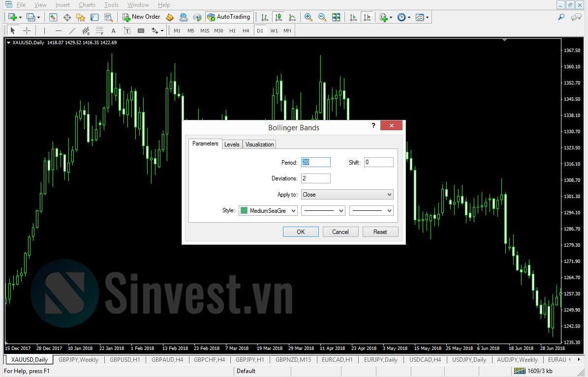The height and width of the screenshot is (377, 588).
Task: Expand the XAUUSD,Daily chart title triangle
Action: (x=8, y=43)
